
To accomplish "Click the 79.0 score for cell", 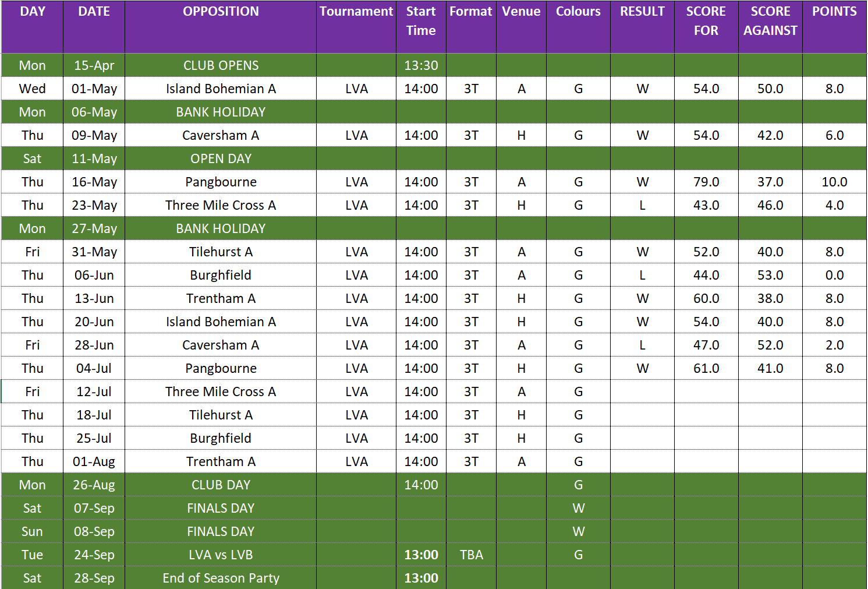I will pyautogui.click(x=706, y=182).
